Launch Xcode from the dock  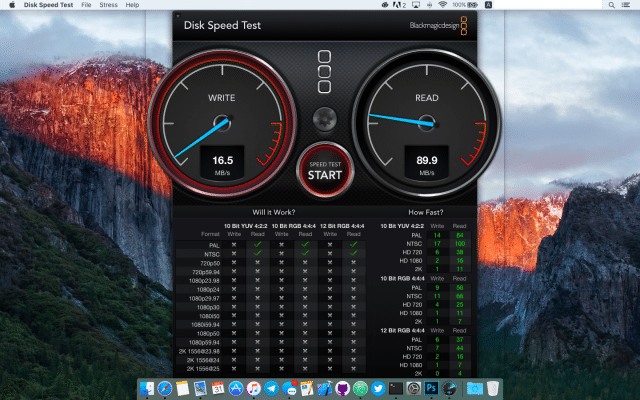pos(325,388)
